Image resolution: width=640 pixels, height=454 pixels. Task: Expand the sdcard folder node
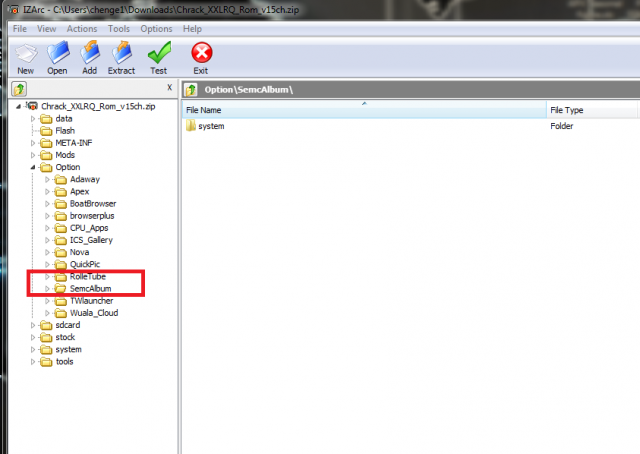(x=33, y=325)
